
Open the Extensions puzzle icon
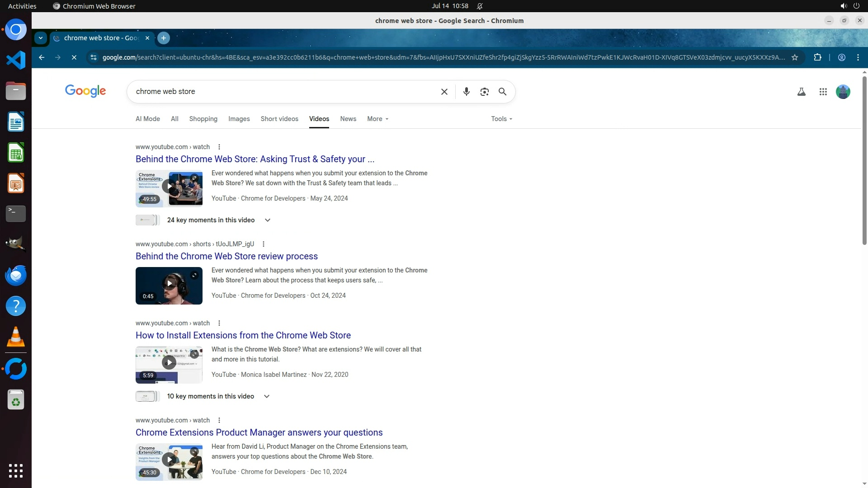click(817, 57)
